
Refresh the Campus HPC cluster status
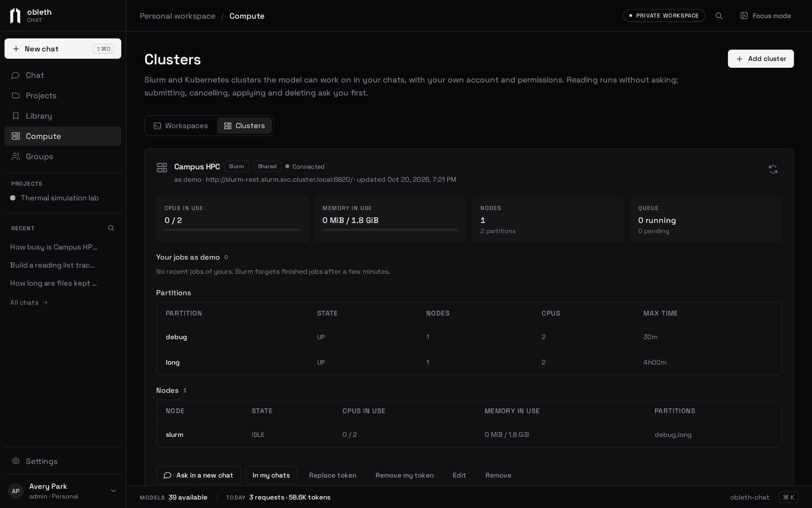[x=773, y=169]
